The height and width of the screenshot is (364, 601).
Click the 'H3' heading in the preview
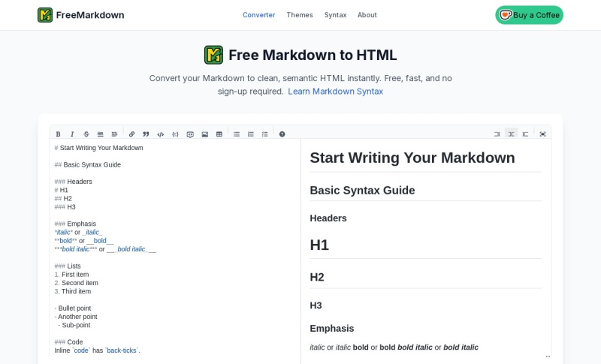(316, 305)
